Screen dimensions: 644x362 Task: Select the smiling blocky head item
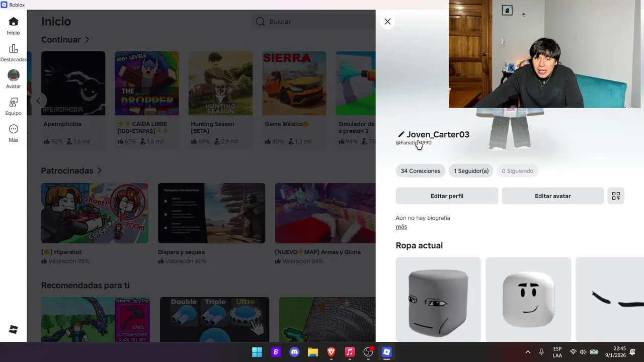[528, 300]
